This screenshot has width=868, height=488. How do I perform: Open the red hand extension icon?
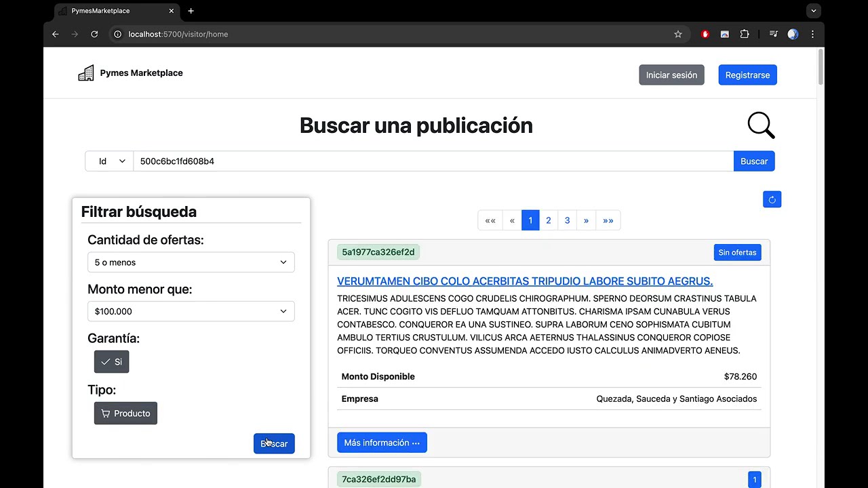(705, 34)
